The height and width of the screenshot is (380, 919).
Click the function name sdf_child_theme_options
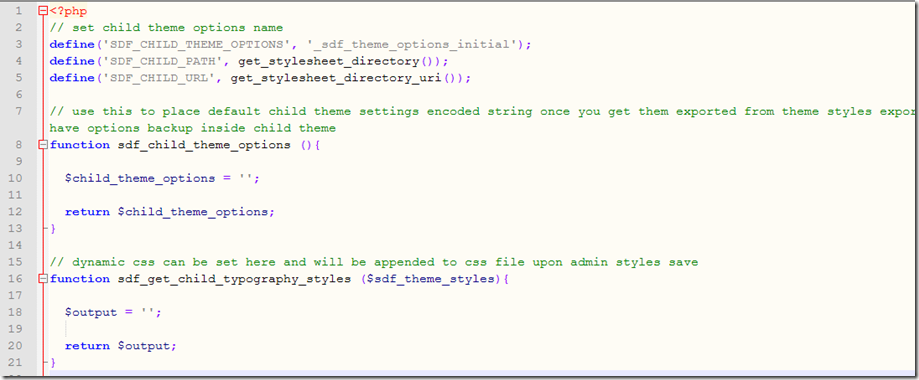[205, 145]
